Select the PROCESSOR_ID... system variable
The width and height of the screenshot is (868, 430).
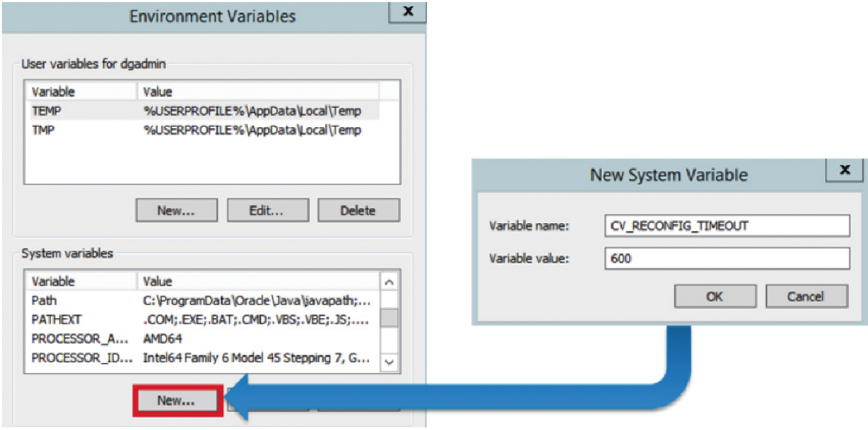click(x=202, y=357)
